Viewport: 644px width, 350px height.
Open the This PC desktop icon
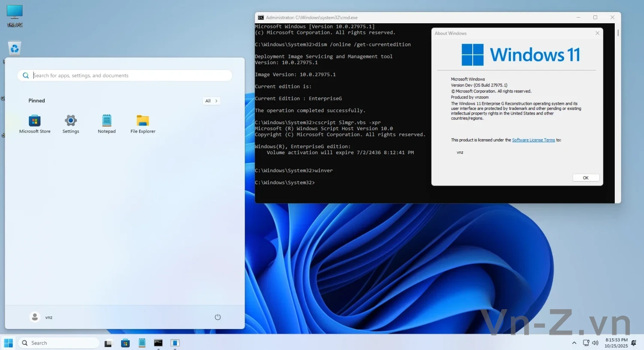15,15
